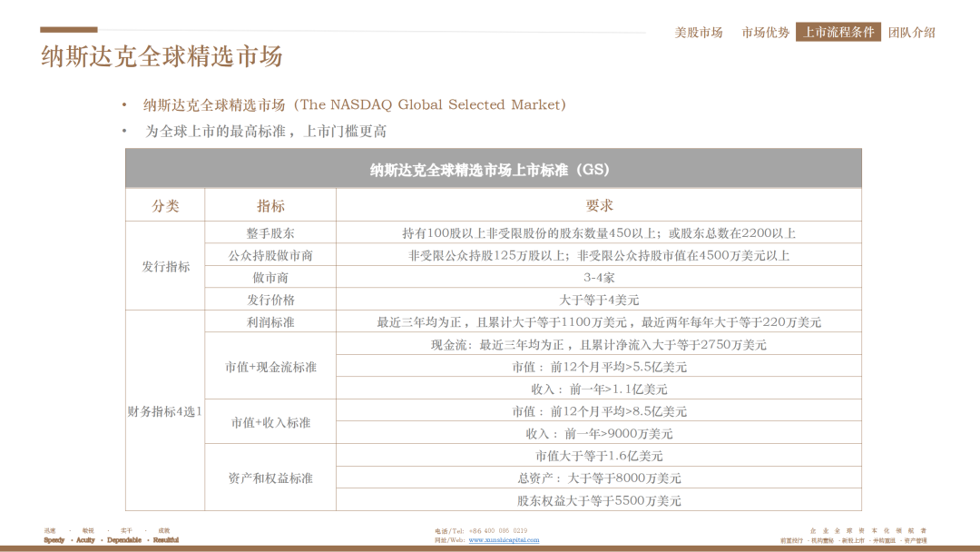The height and width of the screenshot is (552, 980).
Task: Click the 做市商 indicator cell
Action: click(x=270, y=277)
